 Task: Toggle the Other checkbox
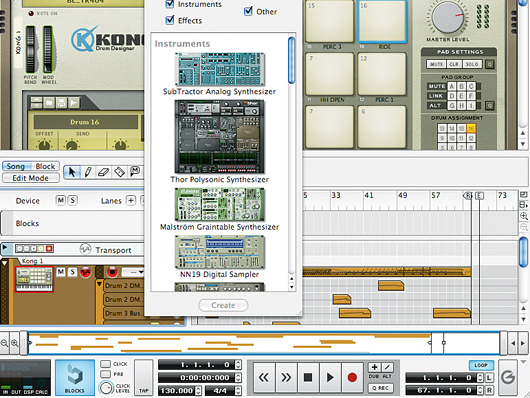coord(248,11)
